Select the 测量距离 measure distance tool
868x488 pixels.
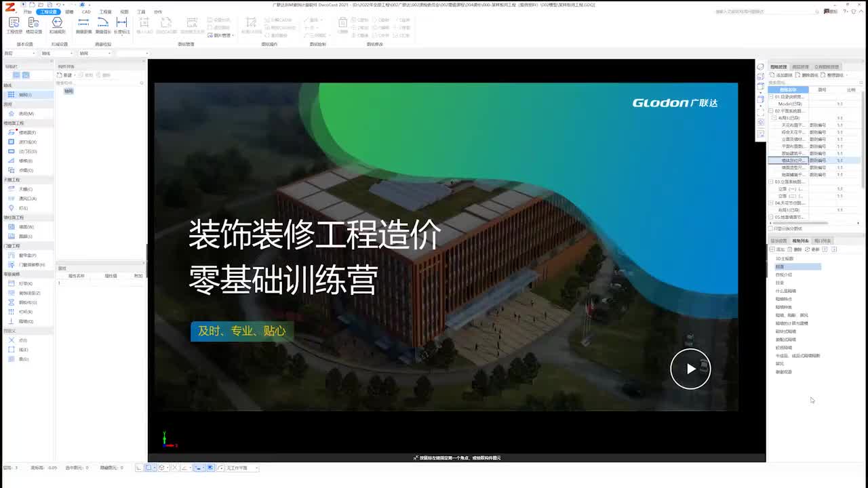click(83, 26)
